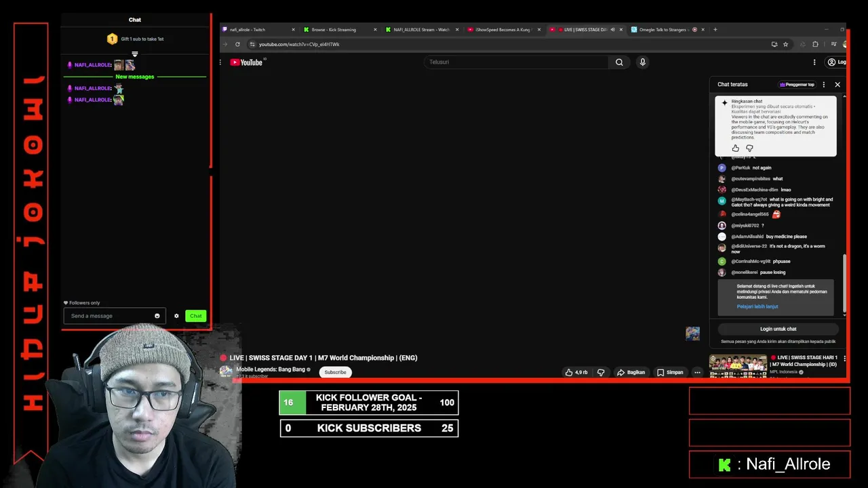Thumbs up the chat summary
Image resolution: width=868 pixels, height=488 pixels.
tap(736, 148)
